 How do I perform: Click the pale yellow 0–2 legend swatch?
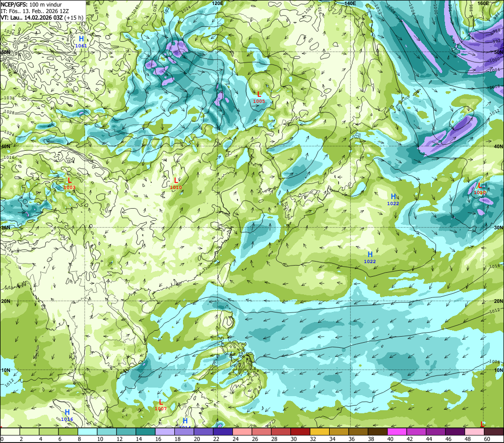tap(10, 432)
